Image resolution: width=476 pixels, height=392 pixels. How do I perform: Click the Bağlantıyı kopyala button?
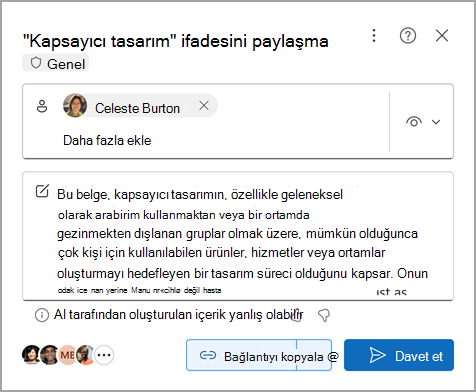259,355
